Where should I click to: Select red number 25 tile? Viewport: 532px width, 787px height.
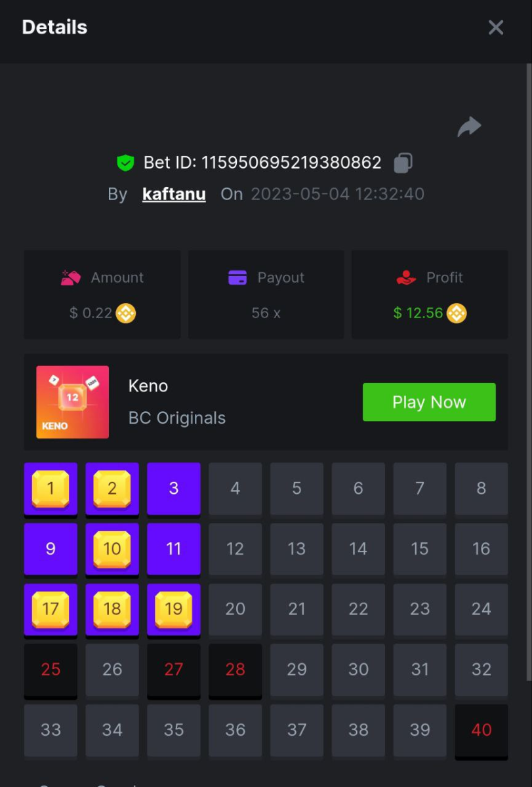[x=51, y=670]
